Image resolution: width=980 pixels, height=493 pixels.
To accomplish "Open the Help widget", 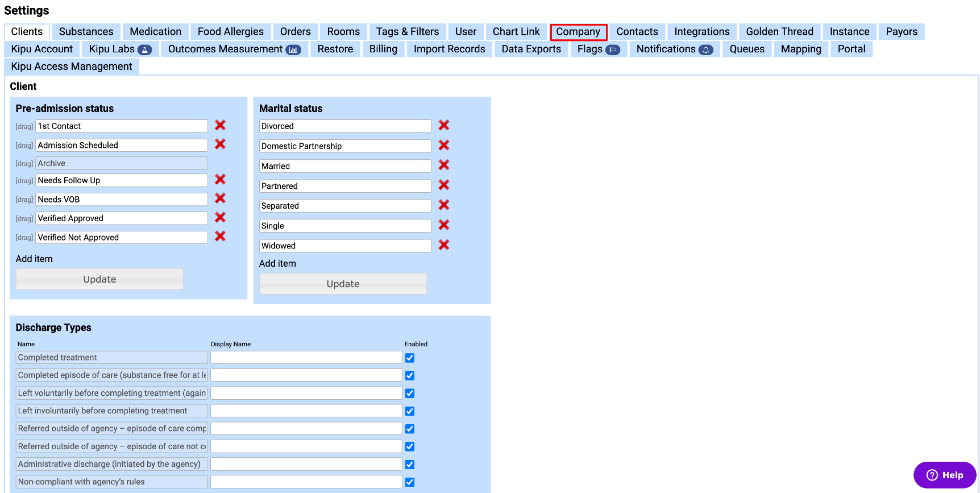I will tap(944, 475).
